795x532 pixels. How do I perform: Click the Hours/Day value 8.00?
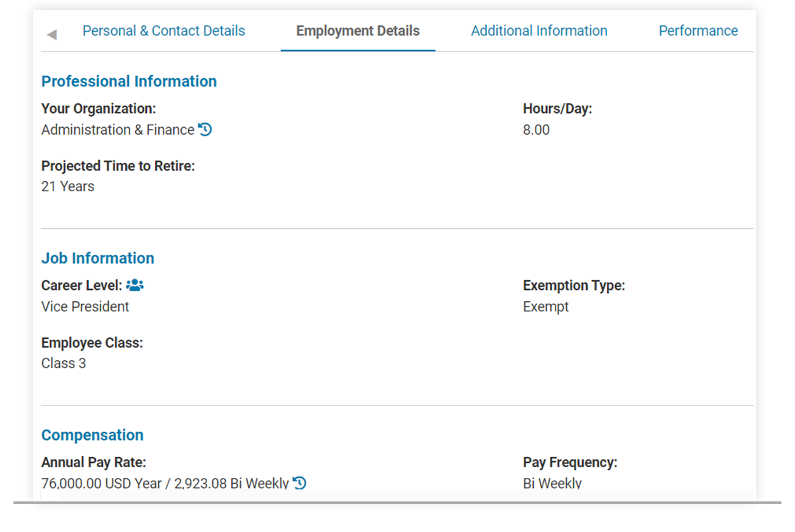click(x=536, y=129)
